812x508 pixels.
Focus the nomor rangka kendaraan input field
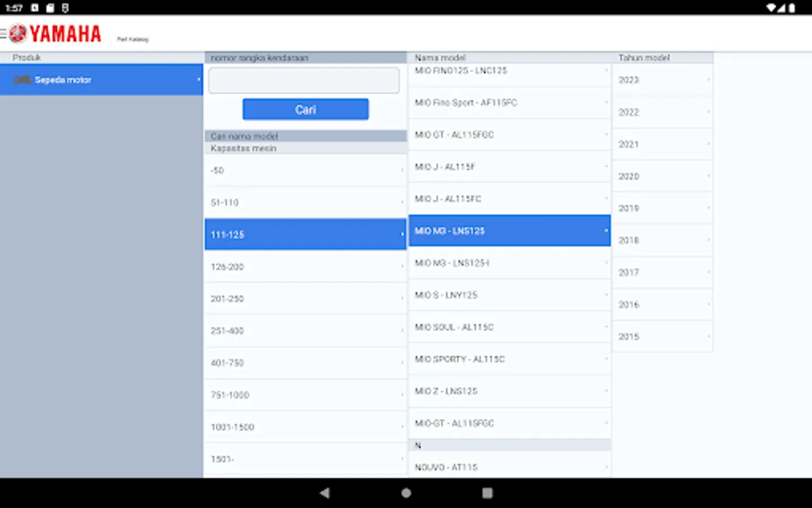[x=304, y=81]
